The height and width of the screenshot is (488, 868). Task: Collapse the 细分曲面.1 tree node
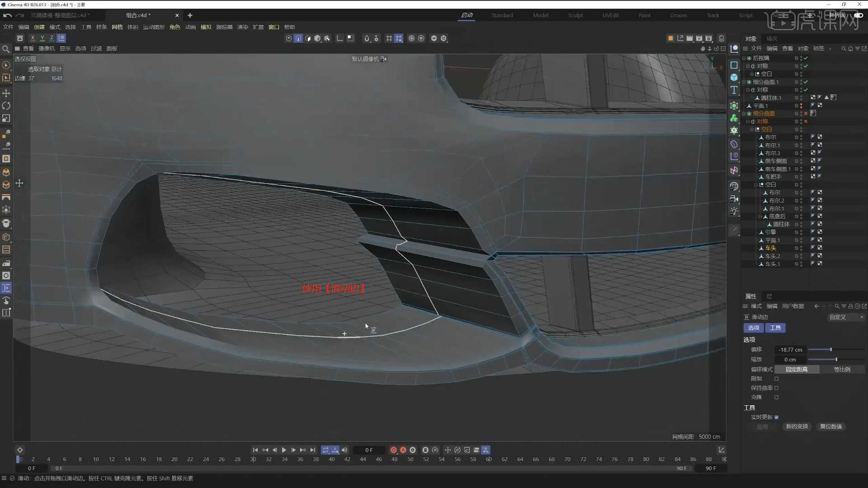[x=744, y=82]
